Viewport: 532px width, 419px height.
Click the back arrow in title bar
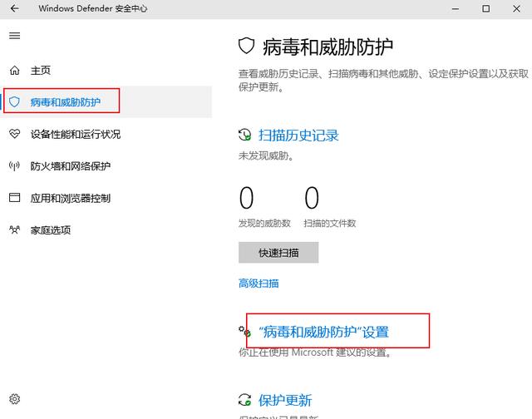pos(15,8)
